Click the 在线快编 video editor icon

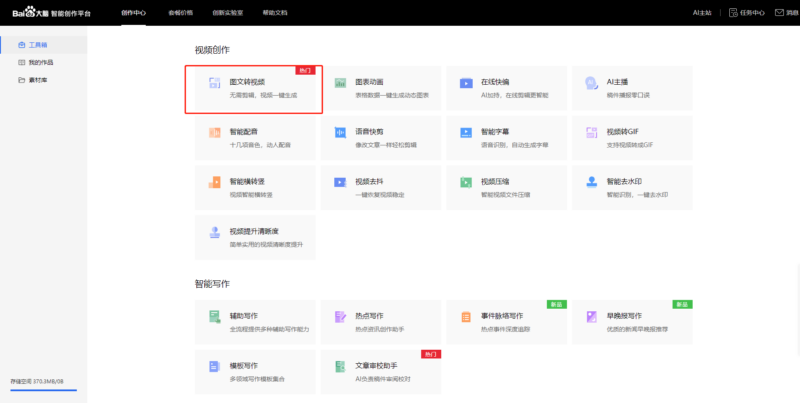click(x=466, y=83)
